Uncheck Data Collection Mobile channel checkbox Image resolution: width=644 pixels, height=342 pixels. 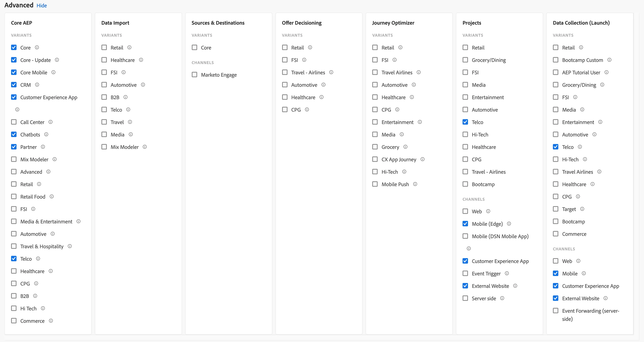555,273
